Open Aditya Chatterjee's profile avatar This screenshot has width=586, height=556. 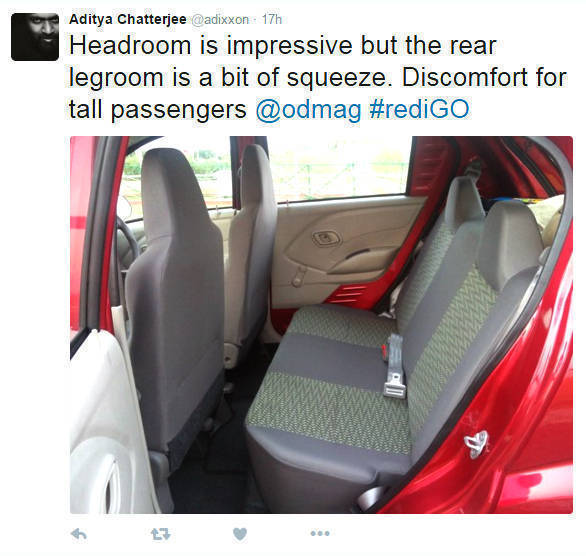point(35,37)
